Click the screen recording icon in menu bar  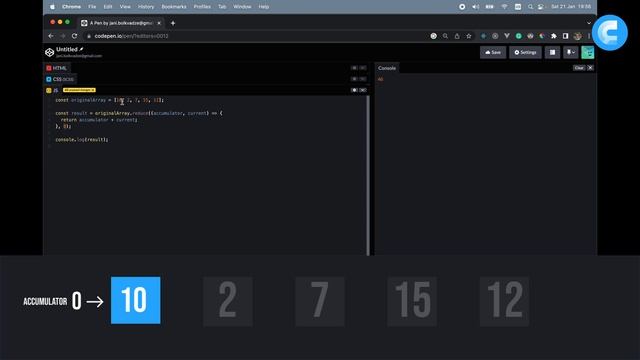[x=462, y=7]
